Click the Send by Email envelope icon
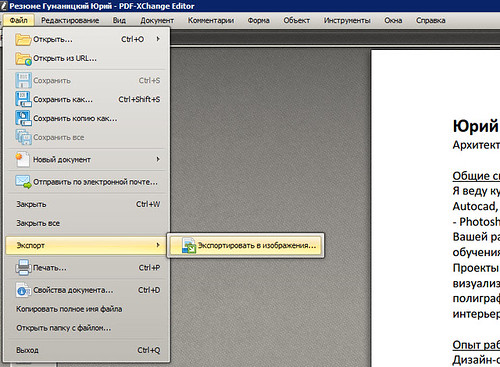Screen dimensions: 500x367 pos(23,182)
